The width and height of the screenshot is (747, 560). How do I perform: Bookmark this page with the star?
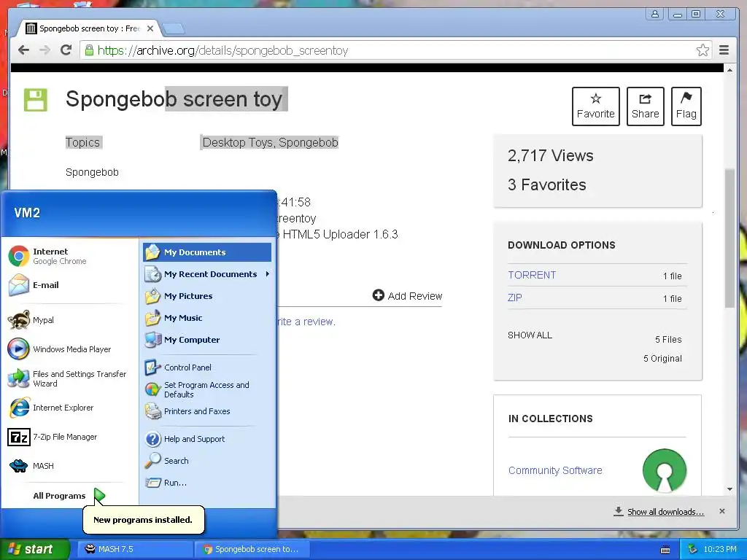pyautogui.click(x=703, y=50)
